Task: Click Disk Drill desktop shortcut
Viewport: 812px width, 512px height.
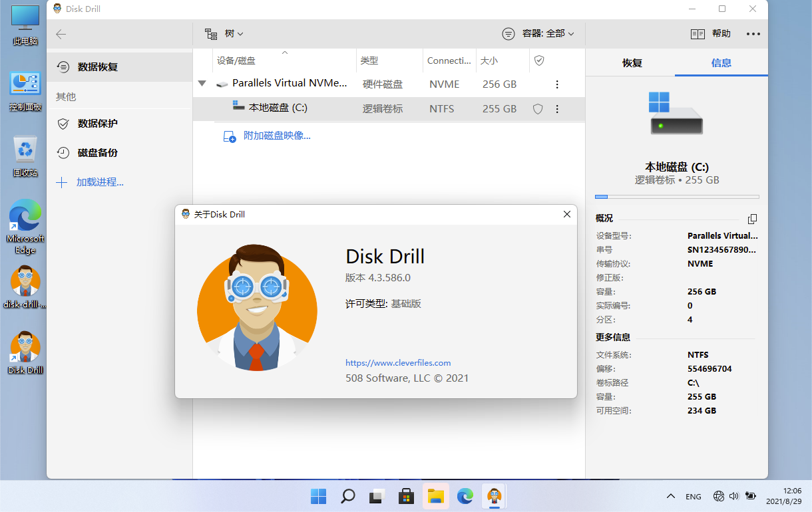Action: click(x=25, y=353)
